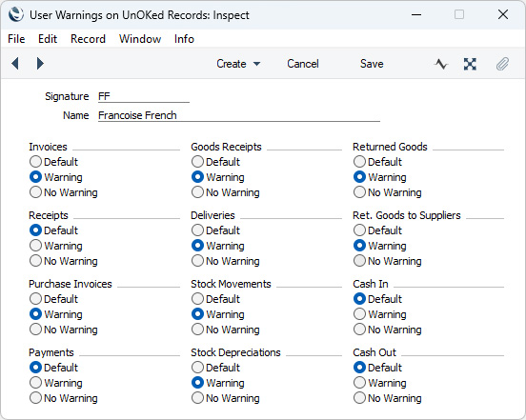526x420 pixels.
Task: Click the application logo in title bar
Action: click(x=16, y=14)
